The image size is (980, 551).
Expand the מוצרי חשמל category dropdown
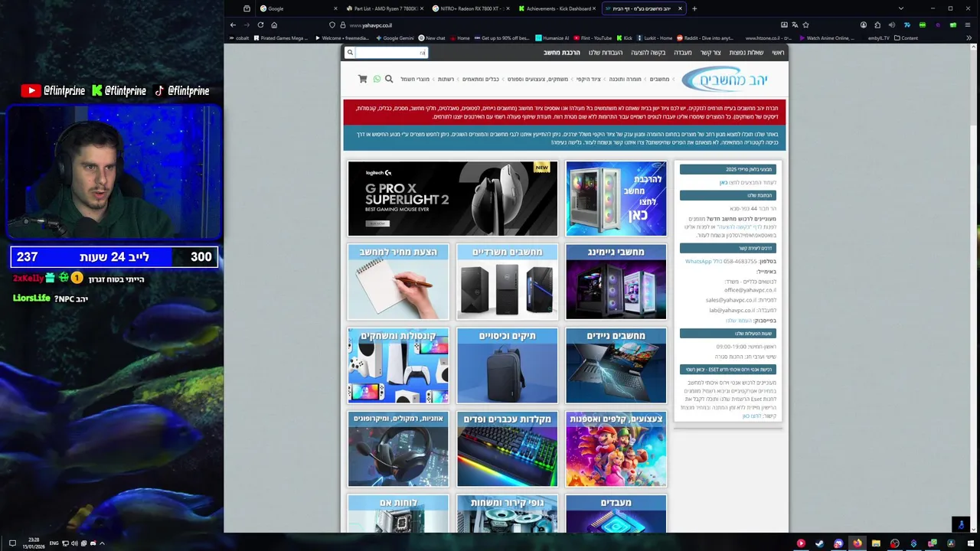[x=414, y=79]
